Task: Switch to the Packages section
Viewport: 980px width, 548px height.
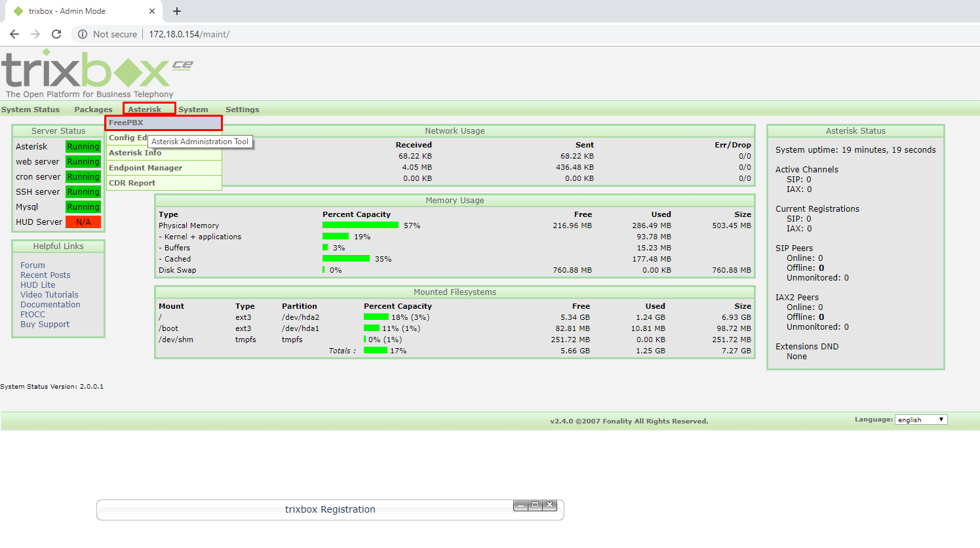Action: (x=92, y=109)
